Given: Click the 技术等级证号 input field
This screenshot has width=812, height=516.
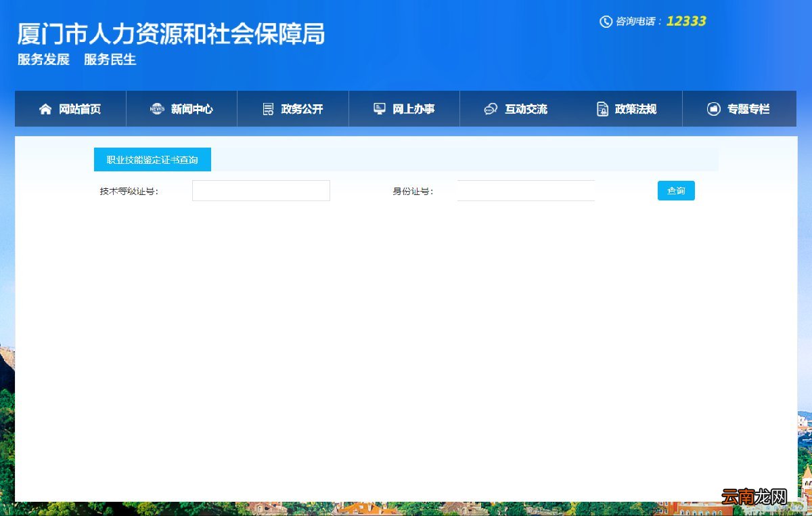Looking at the screenshot, I should 261,191.
